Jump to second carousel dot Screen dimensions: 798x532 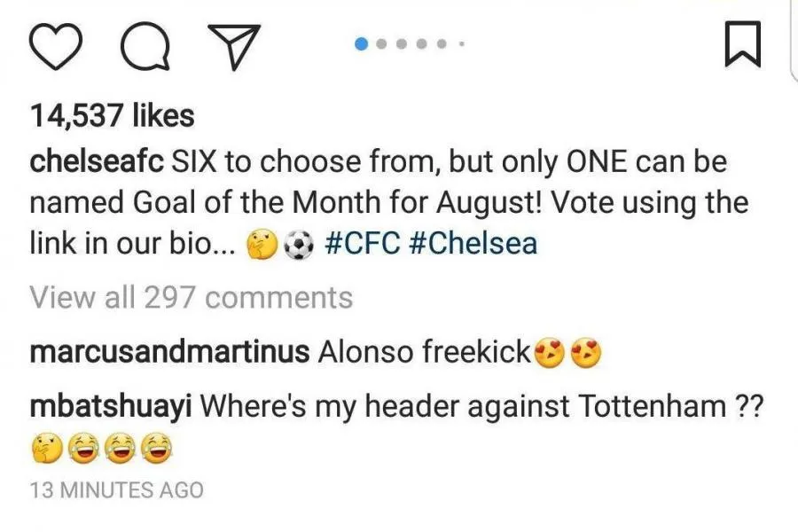[381, 43]
